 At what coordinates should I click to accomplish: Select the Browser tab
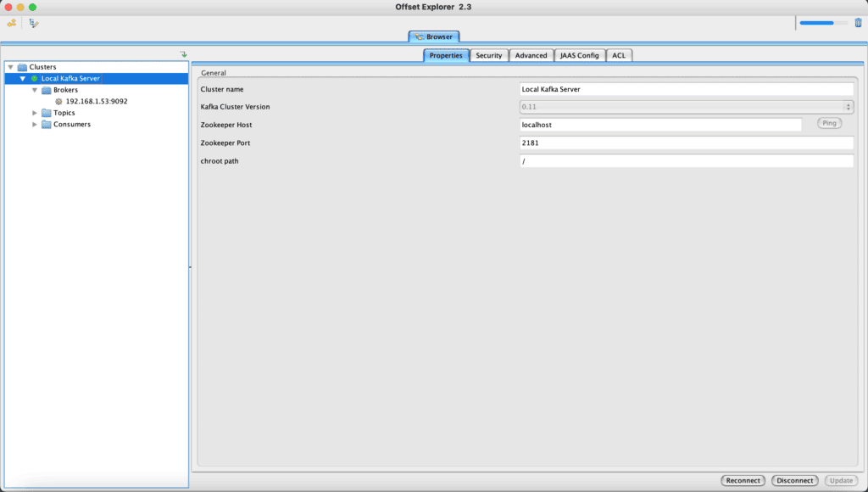tap(434, 36)
